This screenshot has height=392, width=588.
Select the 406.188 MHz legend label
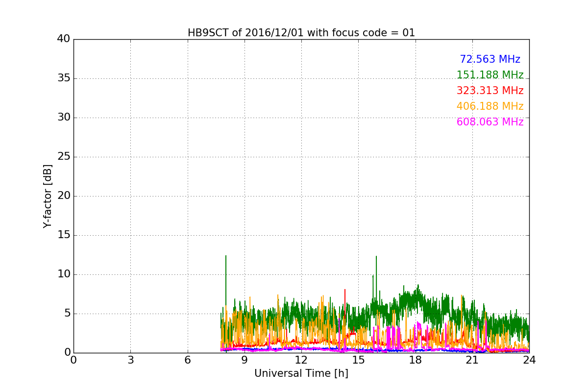(x=490, y=106)
